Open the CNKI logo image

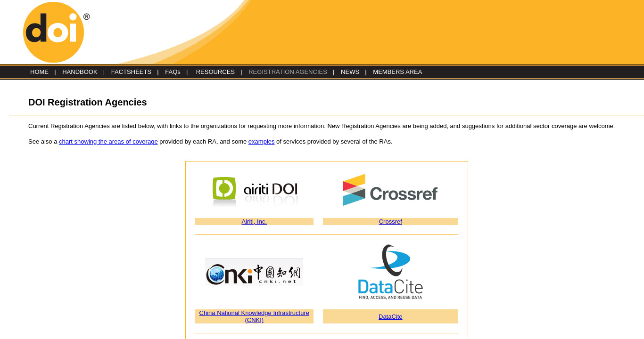pyautogui.click(x=254, y=272)
